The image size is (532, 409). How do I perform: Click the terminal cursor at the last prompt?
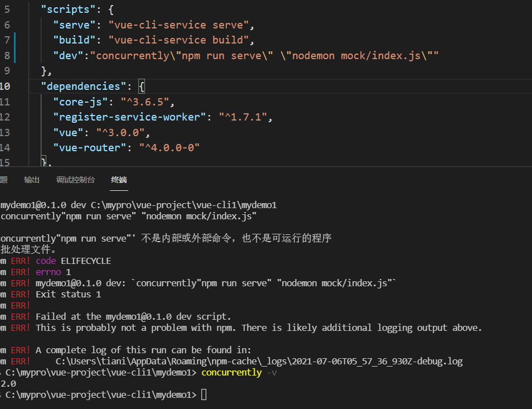pos(204,394)
